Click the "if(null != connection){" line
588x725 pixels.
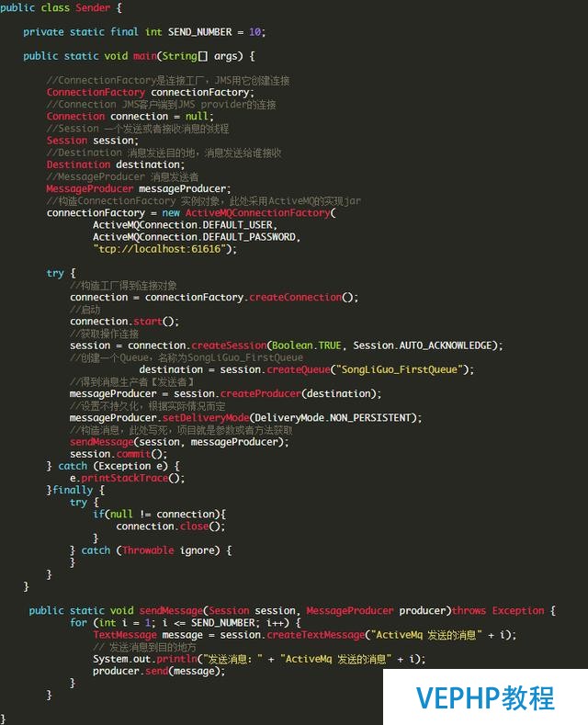(160, 515)
